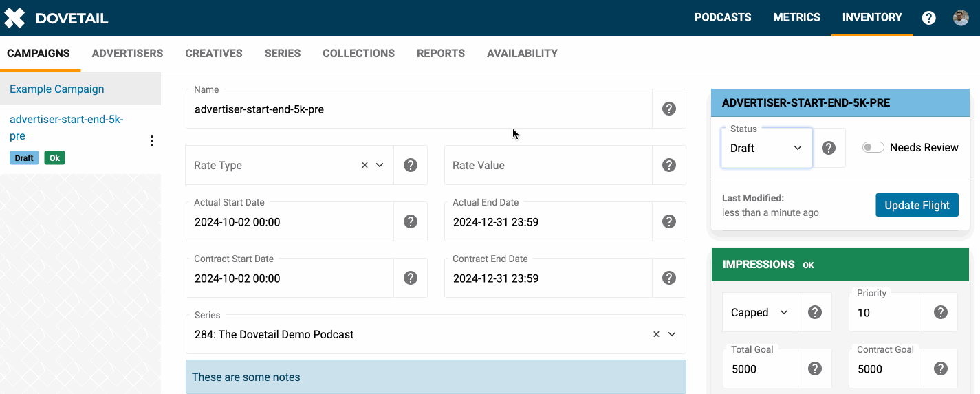The height and width of the screenshot is (394, 980).
Task: Open the help icon in top navigation
Action: (928, 18)
